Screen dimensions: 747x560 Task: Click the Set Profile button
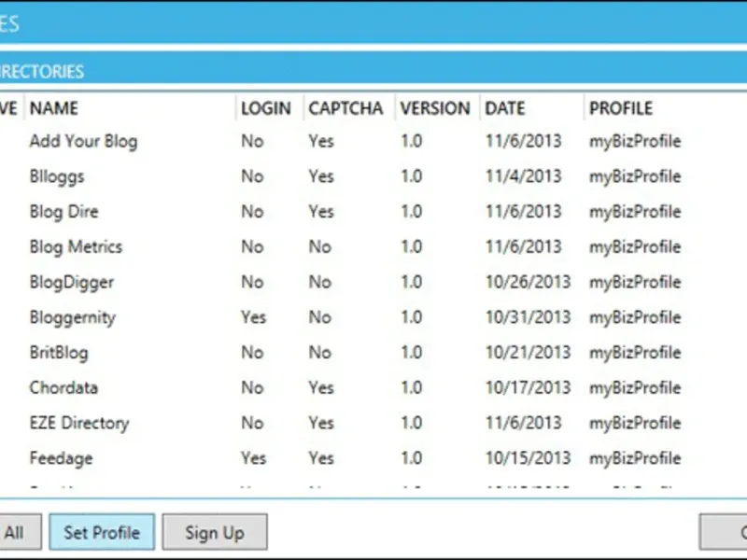tap(102, 532)
